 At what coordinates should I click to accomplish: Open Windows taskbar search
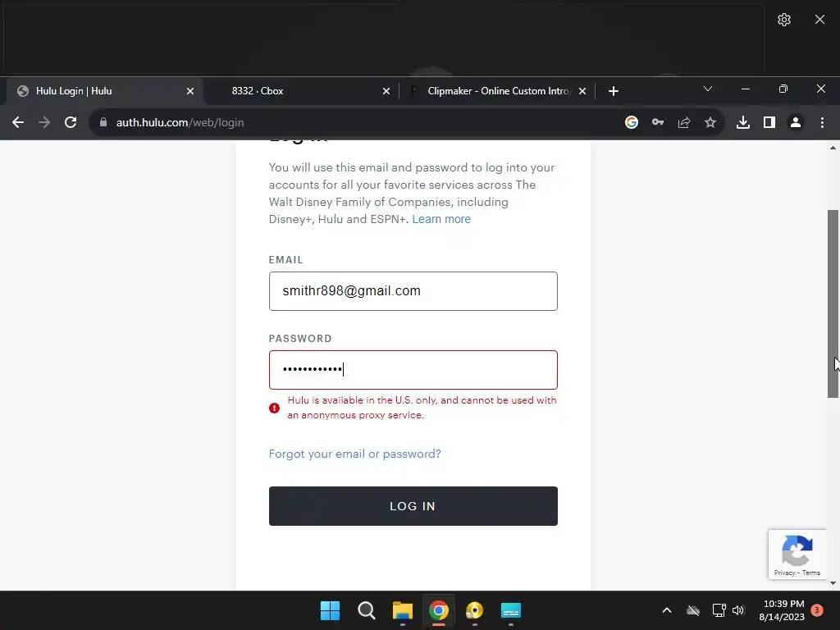(x=367, y=610)
